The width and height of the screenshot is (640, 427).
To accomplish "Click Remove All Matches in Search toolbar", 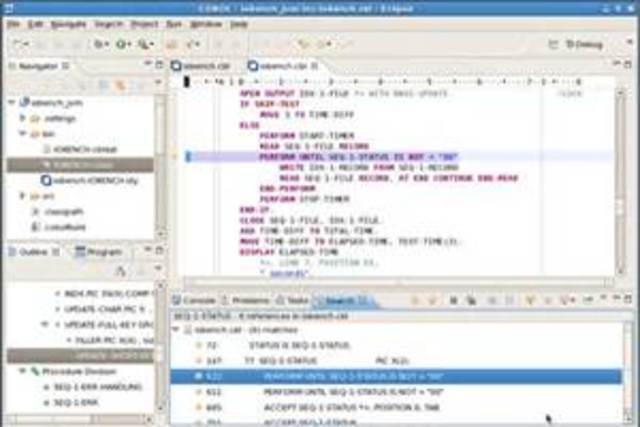I will (471, 301).
